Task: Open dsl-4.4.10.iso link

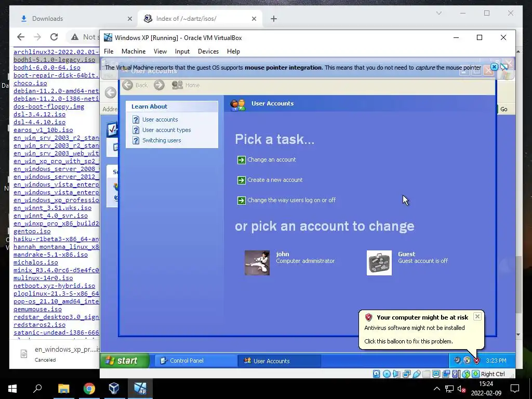Action: (x=39, y=122)
